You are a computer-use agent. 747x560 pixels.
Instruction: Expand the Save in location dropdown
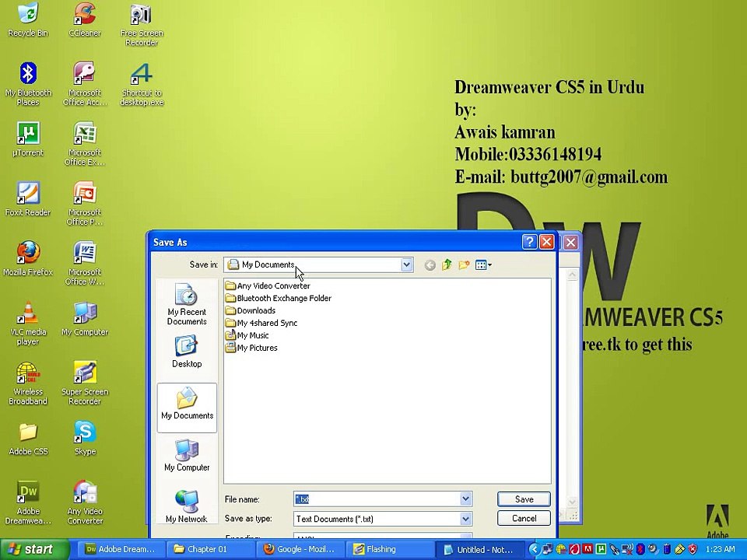click(406, 264)
